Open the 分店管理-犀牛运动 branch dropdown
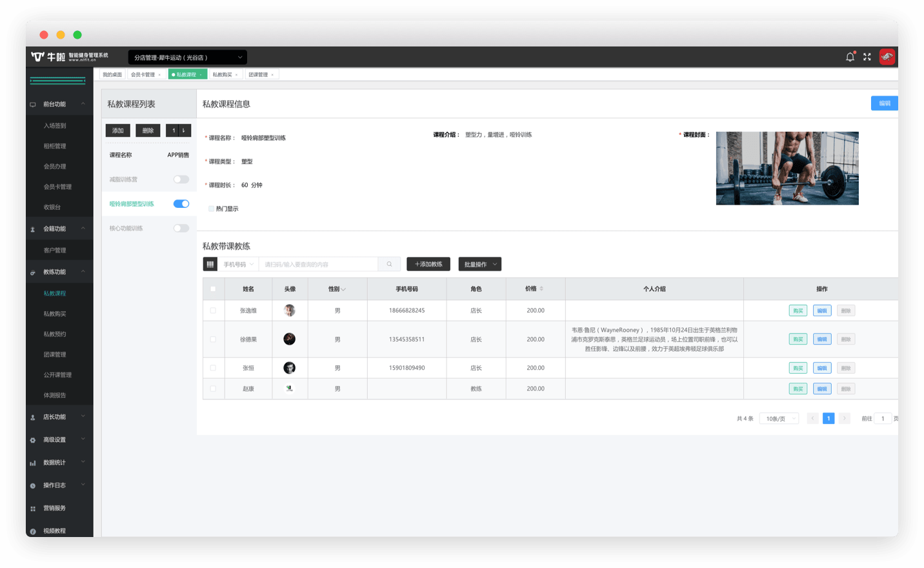924x568 pixels. coord(187,57)
